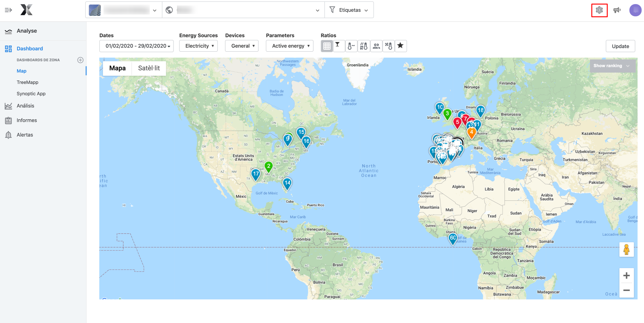Image resolution: width=644 pixels, height=323 pixels.
Task: Go to Alertas section
Action: coord(25,135)
